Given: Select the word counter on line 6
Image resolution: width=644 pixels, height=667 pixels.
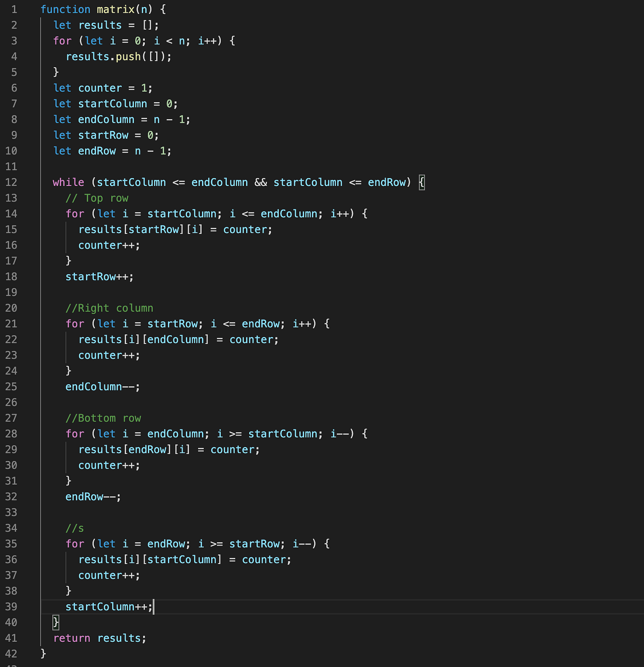Looking at the screenshot, I should [x=99, y=87].
